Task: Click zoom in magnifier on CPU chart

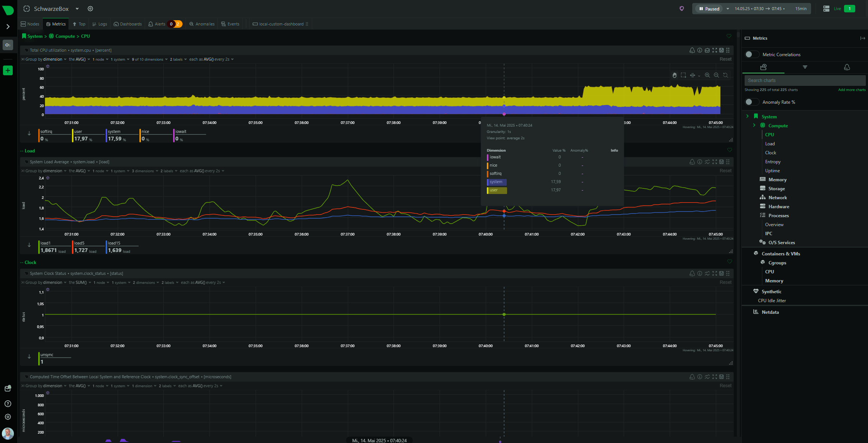Action: (x=707, y=75)
